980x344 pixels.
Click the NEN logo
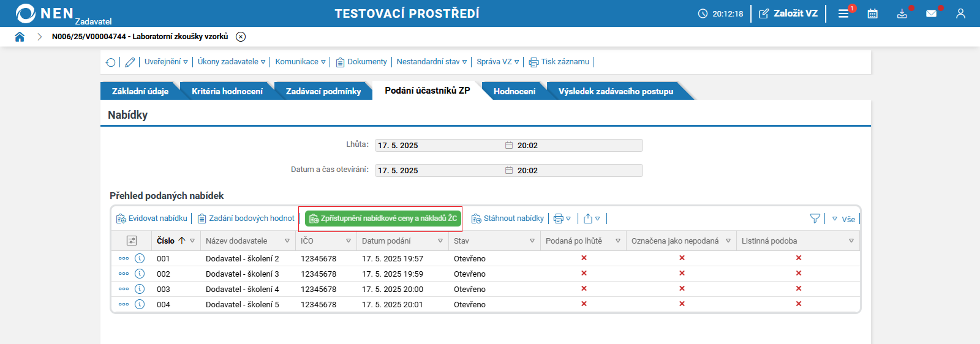click(45, 13)
